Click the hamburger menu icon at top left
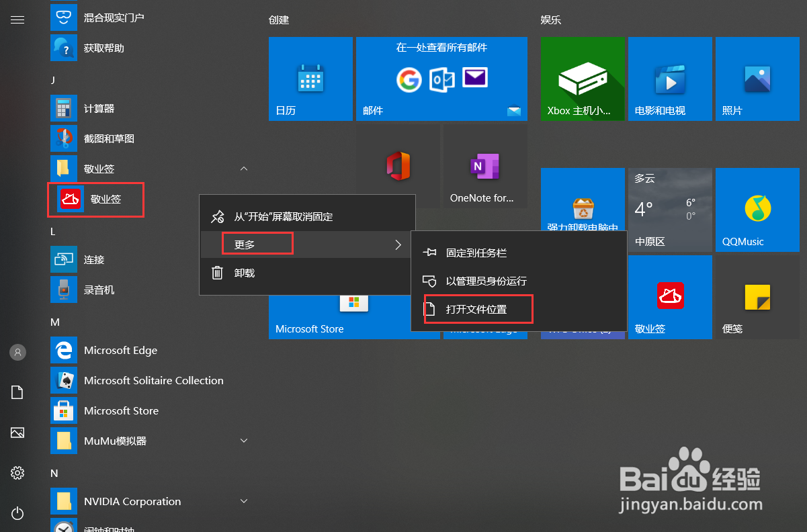807x532 pixels. 17,19
